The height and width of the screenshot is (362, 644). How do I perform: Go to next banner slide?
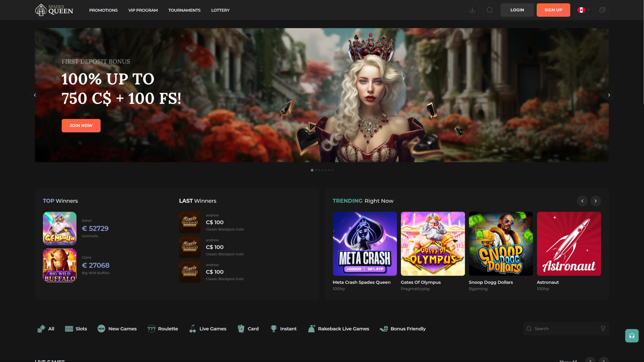609,95
